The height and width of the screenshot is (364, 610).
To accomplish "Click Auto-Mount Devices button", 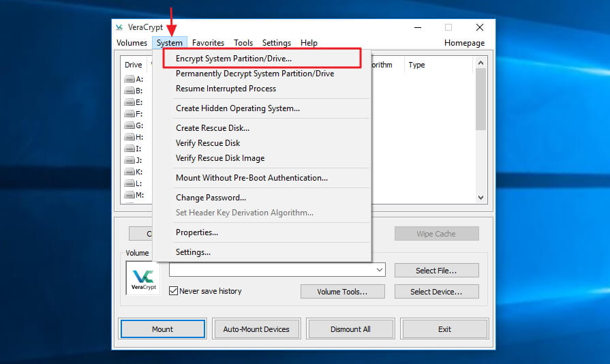I will pyautogui.click(x=256, y=329).
